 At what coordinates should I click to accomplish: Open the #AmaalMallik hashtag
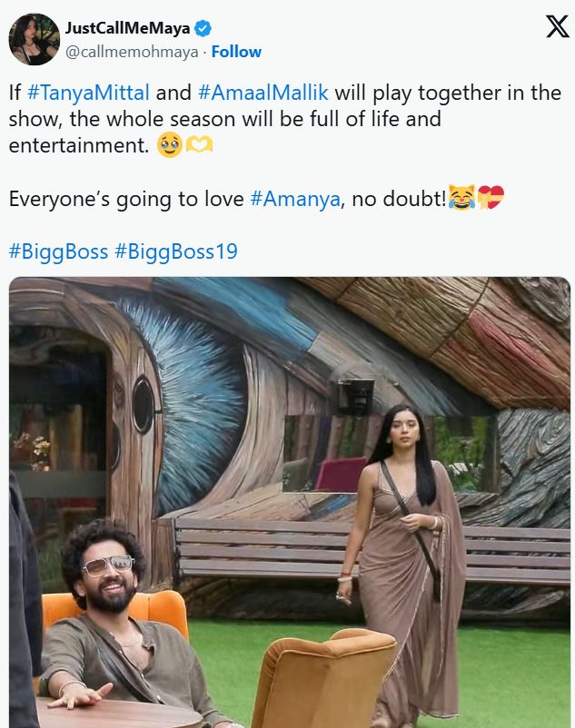tap(263, 93)
